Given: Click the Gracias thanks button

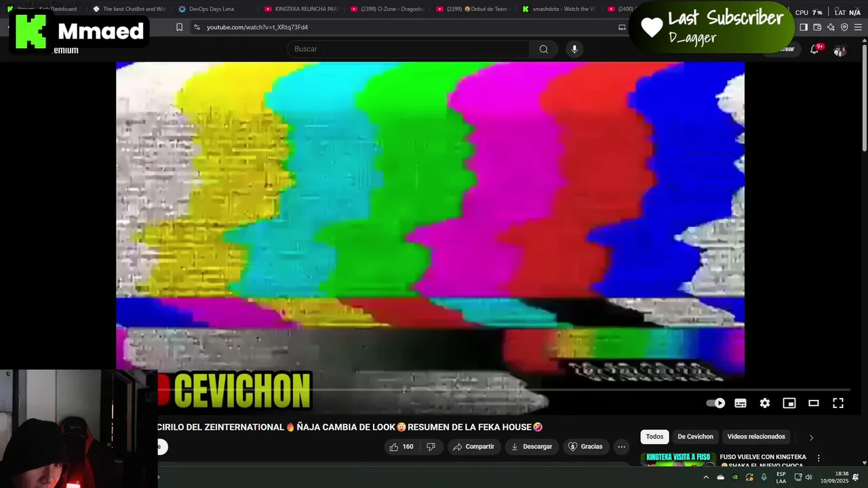Looking at the screenshot, I should coord(585,447).
